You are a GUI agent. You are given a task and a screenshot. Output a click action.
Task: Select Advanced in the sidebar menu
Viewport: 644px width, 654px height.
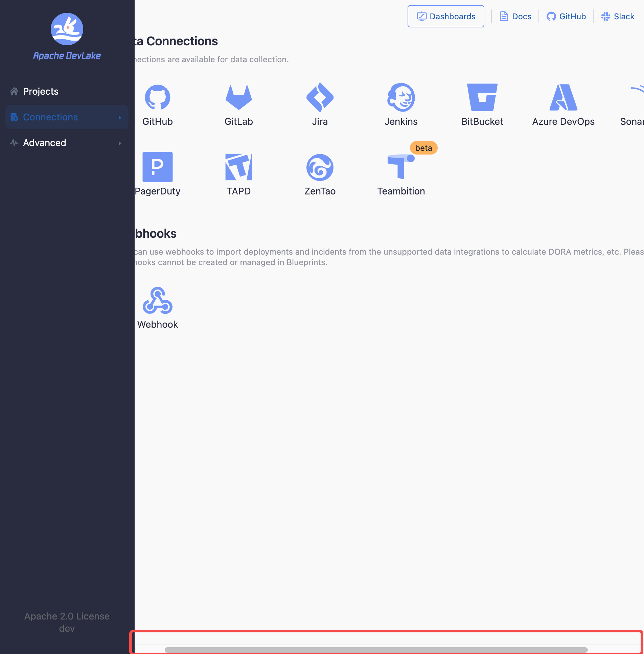click(67, 143)
